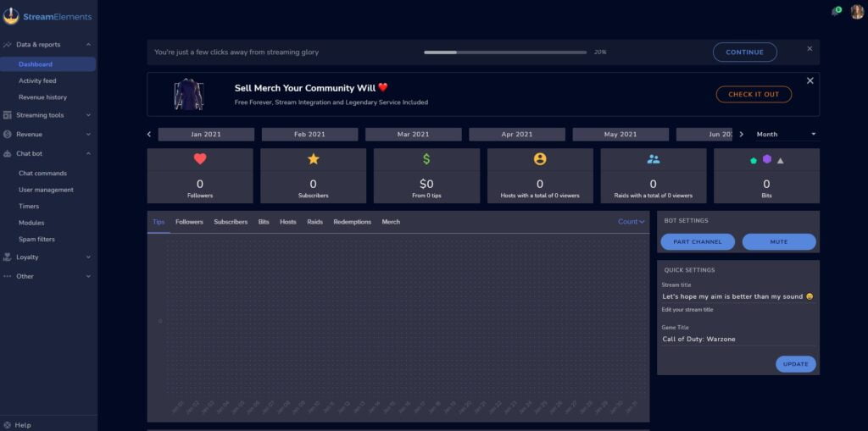
Task: Edit the Game Title field
Action: pyautogui.click(x=738, y=340)
